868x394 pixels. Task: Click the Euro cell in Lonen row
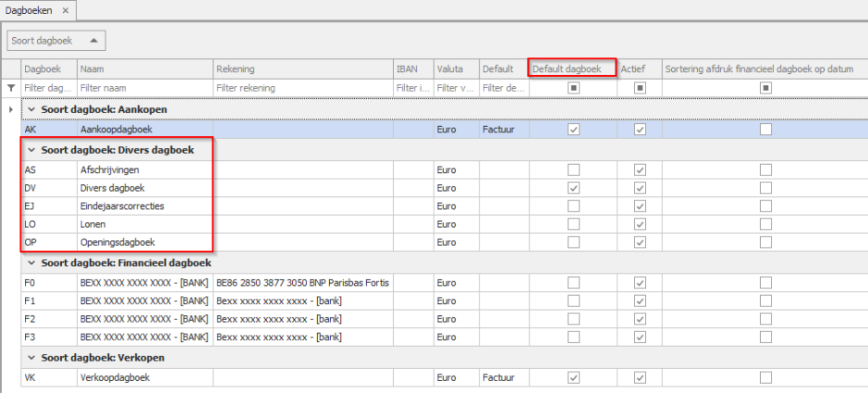(x=456, y=224)
